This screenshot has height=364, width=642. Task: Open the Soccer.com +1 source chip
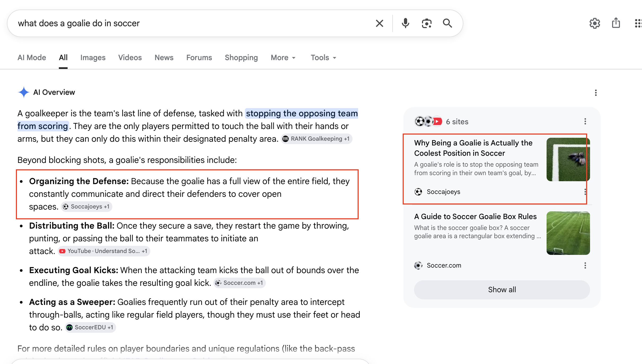pos(240,283)
